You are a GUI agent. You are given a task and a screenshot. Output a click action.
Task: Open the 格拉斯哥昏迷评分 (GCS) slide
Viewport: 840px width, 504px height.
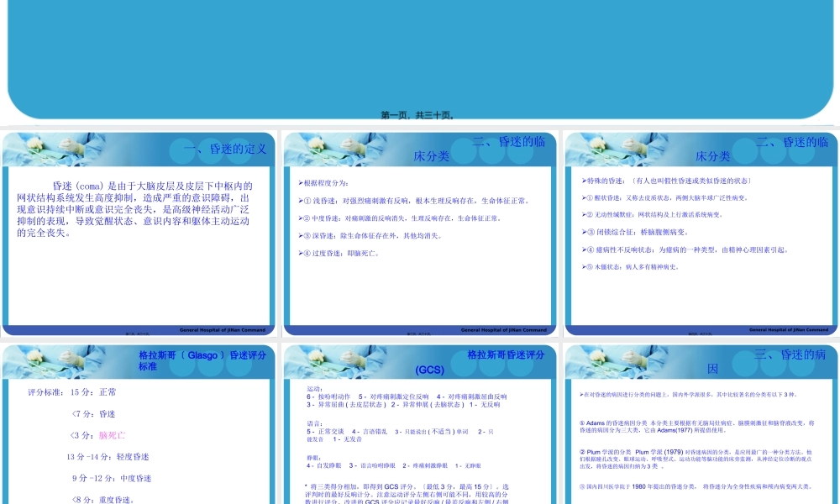click(420, 420)
